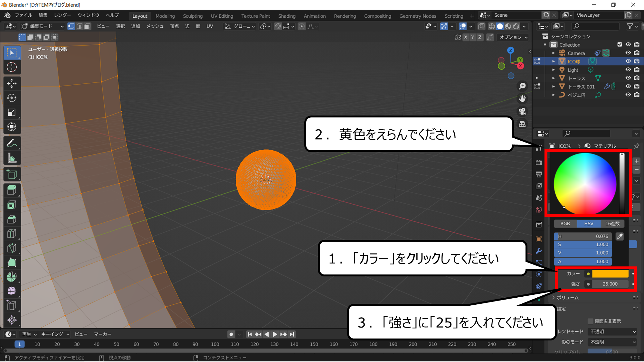
Task: Click the yellow カラー swatch
Action: pyautogui.click(x=610, y=274)
